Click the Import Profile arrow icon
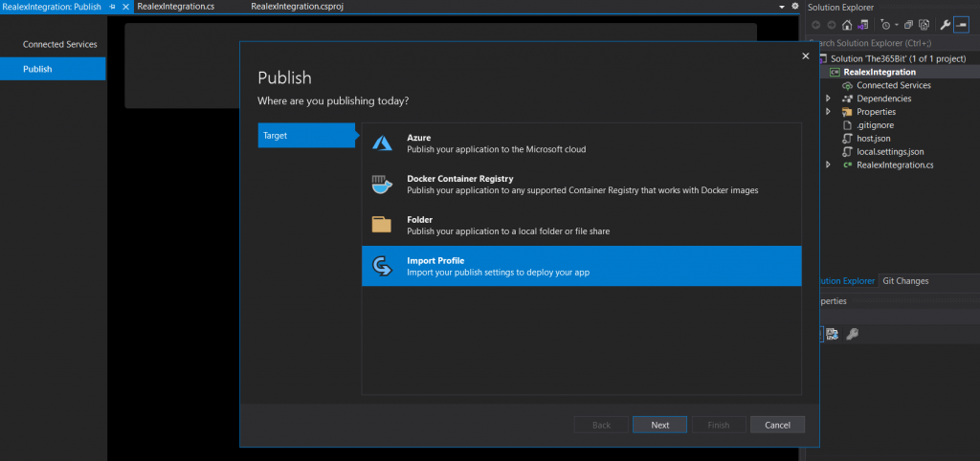This screenshot has height=461, width=980. tap(382, 267)
